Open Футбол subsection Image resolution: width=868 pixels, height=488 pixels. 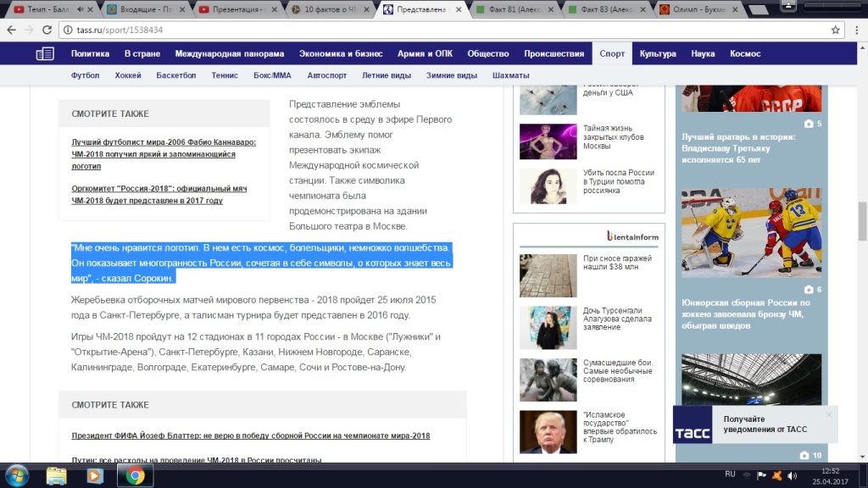(x=86, y=75)
